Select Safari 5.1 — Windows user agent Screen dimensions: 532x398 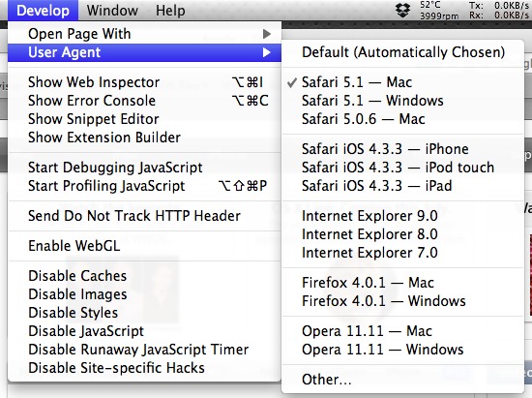click(x=402, y=101)
